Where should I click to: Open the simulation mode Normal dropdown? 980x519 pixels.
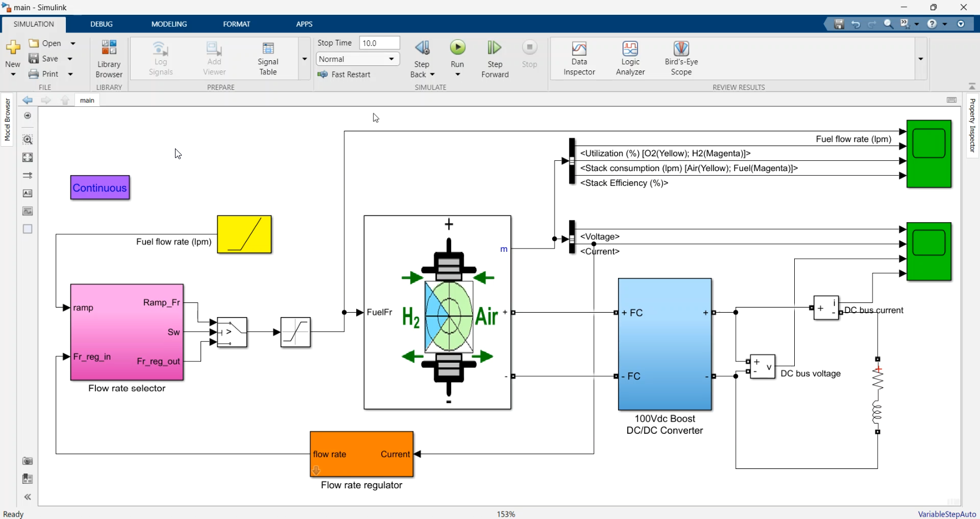(357, 59)
